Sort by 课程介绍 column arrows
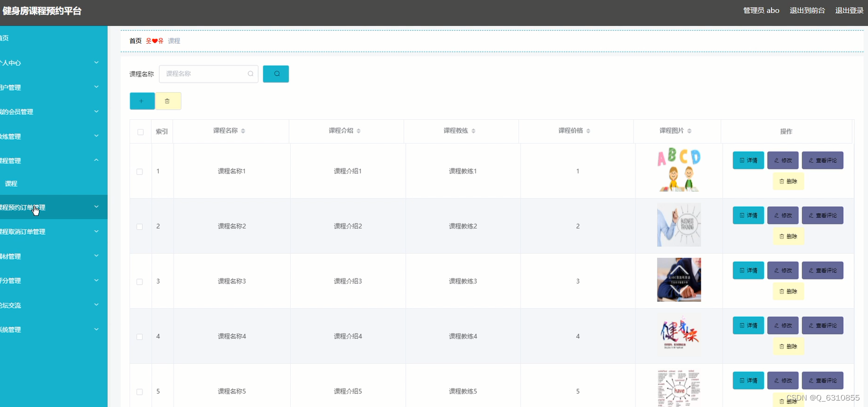Viewport: 868px width, 407px height. 359,131
